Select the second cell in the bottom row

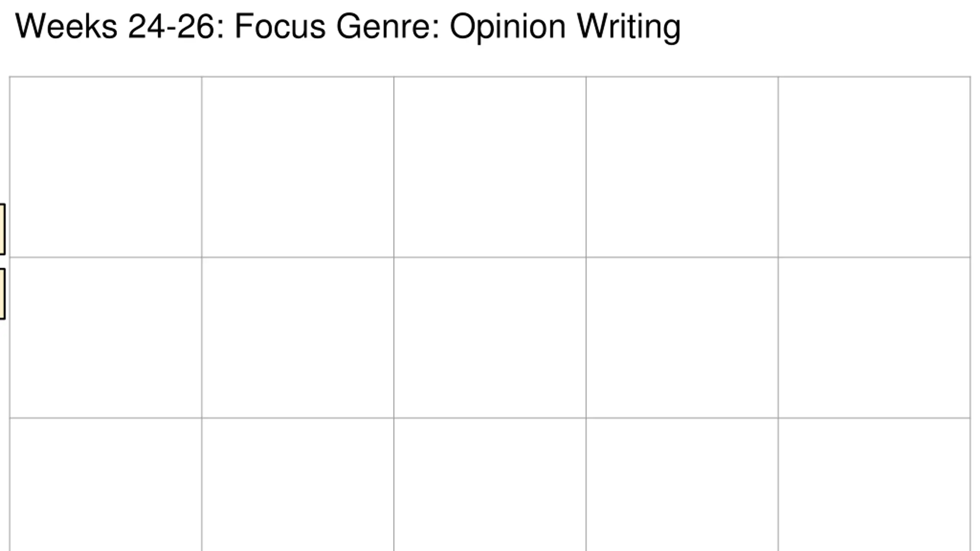click(x=298, y=485)
